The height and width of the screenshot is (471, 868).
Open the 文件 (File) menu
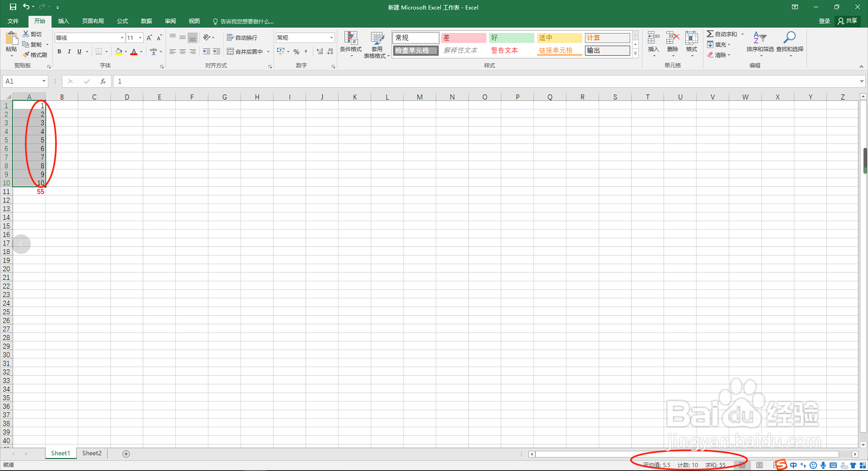[x=13, y=21]
